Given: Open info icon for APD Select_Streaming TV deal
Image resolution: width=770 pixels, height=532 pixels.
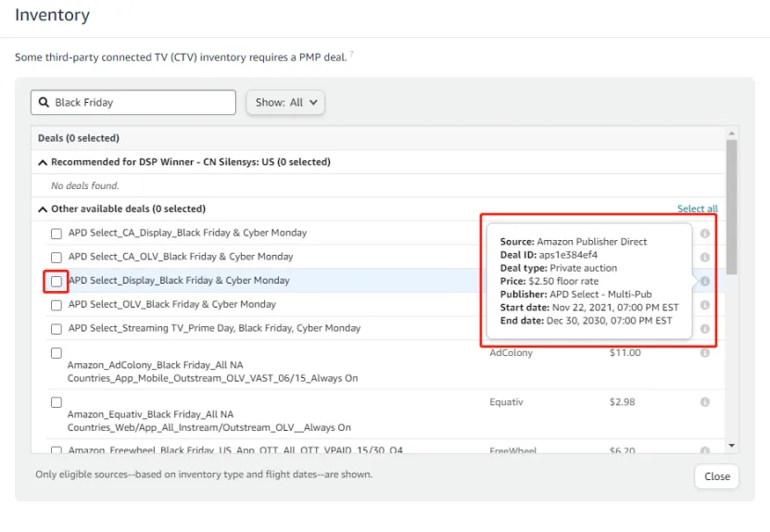Looking at the screenshot, I should click(705, 329).
